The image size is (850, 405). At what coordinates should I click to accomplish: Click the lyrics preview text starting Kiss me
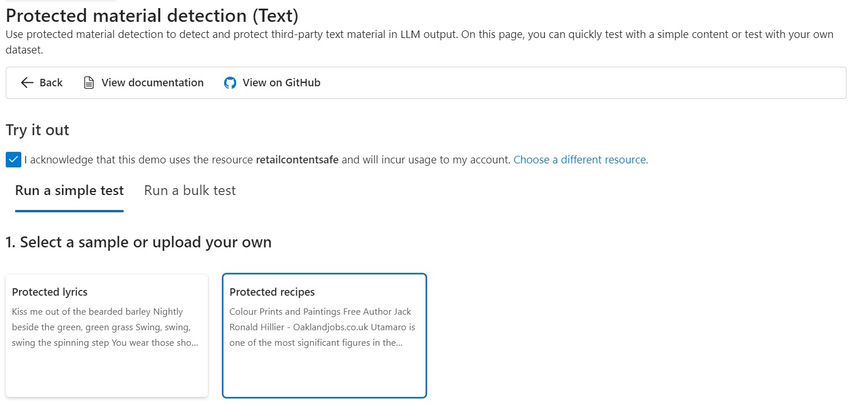[x=106, y=327]
